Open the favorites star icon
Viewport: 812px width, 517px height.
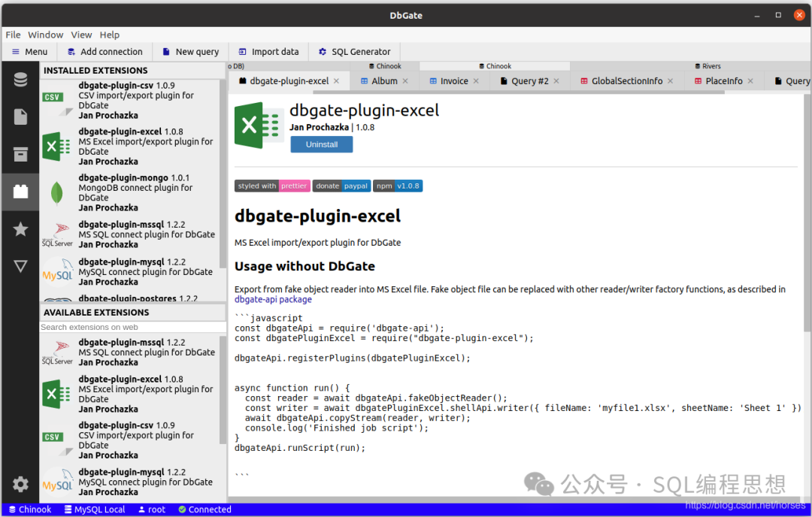20,229
